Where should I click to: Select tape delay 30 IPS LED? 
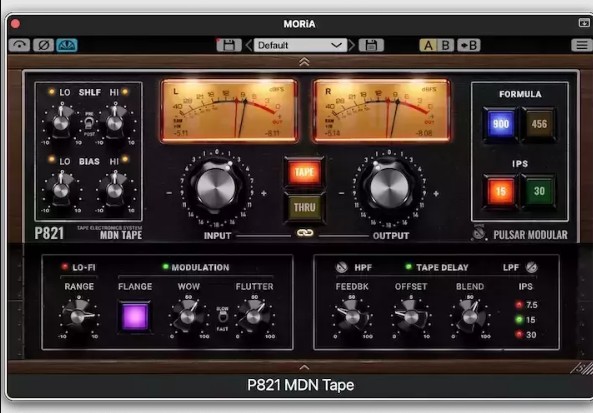pyautogui.click(x=519, y=334)
